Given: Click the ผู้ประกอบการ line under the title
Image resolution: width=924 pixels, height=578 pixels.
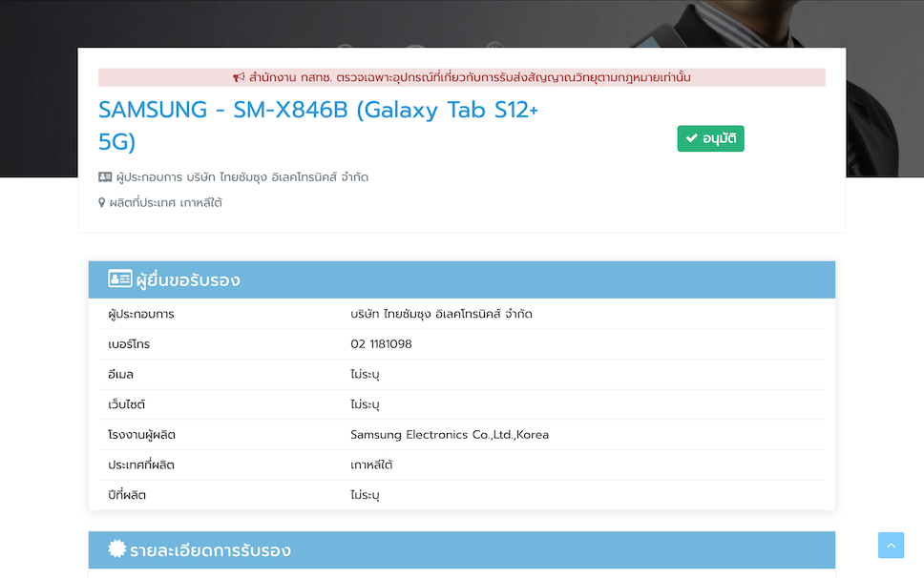Looking at the screenshot, I should [242, 177].
